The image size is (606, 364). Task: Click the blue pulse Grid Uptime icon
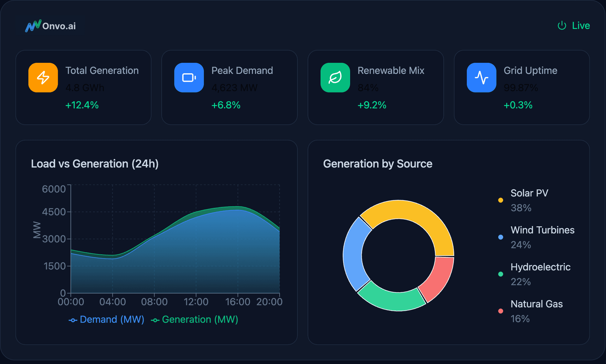[x=481, y=78]
